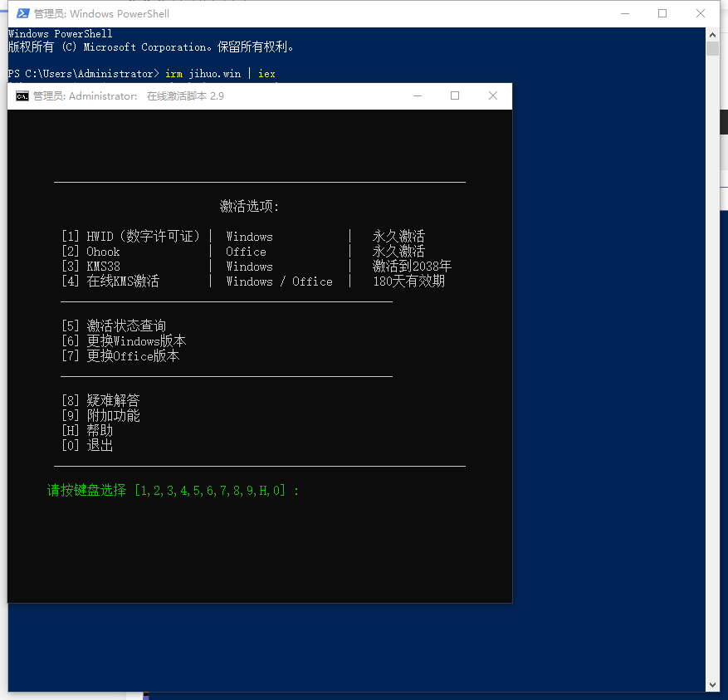
Task: Click the green 请按键盘选择 prompt line
Action: tap(173, 491)
